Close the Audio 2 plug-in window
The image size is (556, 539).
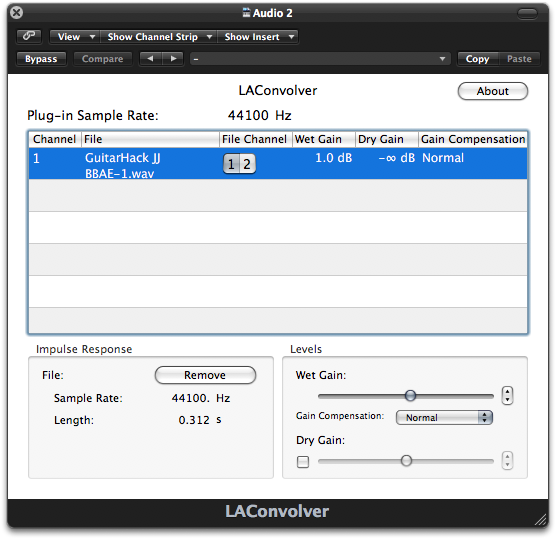[16, 13]
